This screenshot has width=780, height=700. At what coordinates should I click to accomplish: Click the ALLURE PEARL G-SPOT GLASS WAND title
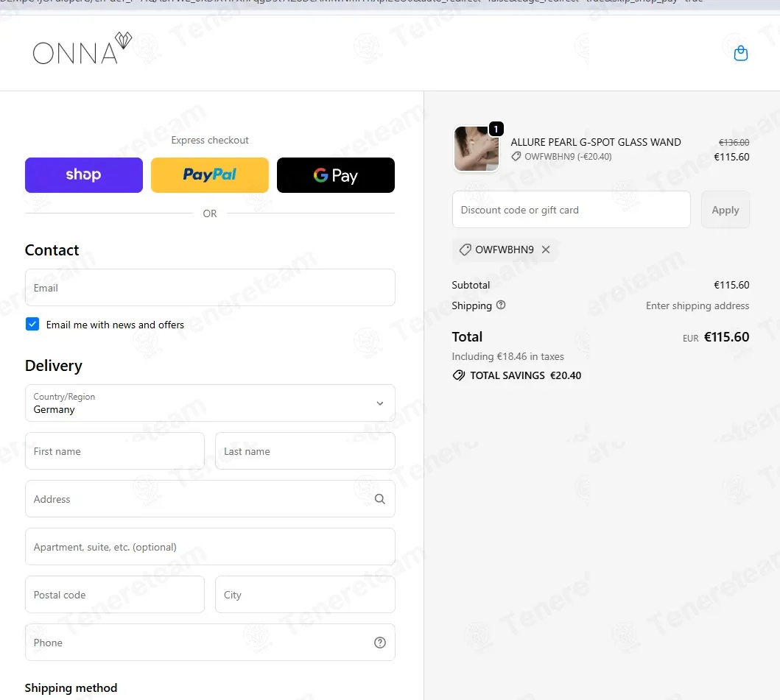coord(595,142)
